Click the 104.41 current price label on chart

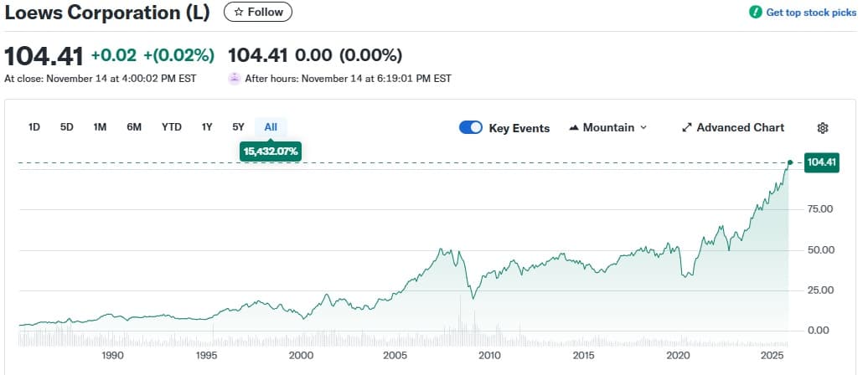(x=821, y=162)
